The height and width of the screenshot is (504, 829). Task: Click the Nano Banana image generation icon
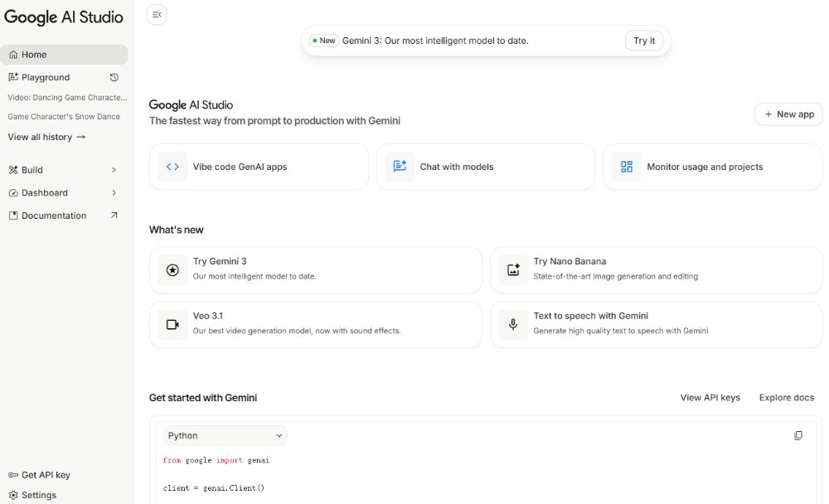tap(512, 268)
